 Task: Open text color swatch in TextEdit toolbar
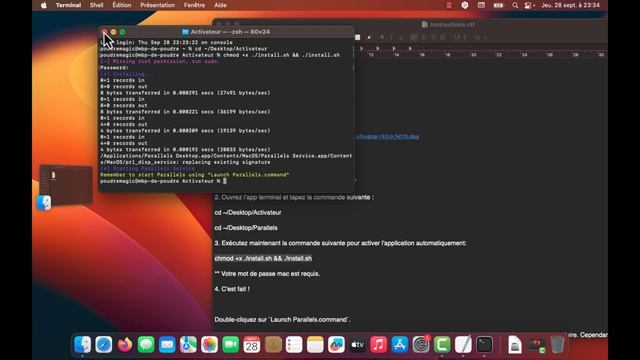[358, 37]
